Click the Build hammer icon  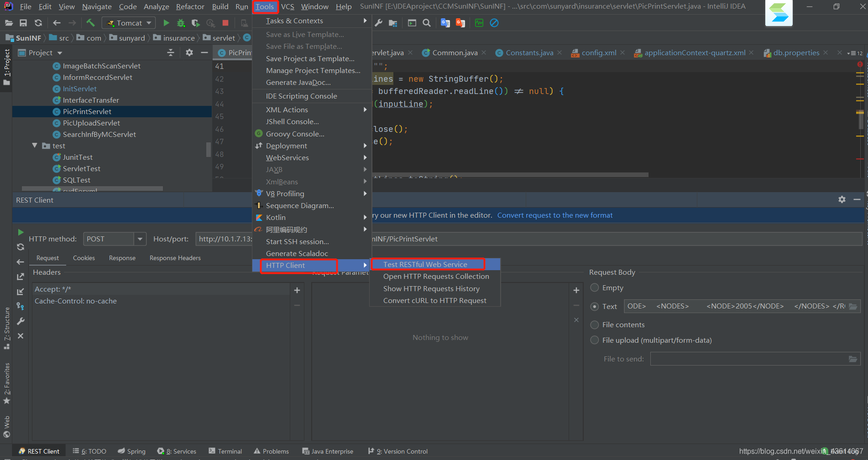(x=90, y=23)
